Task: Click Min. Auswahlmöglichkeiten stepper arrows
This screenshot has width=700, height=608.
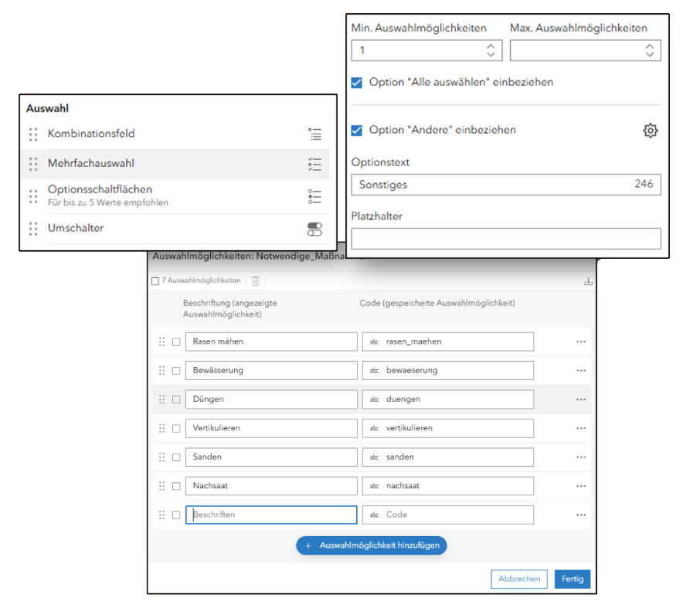Action: click(491, 50)
